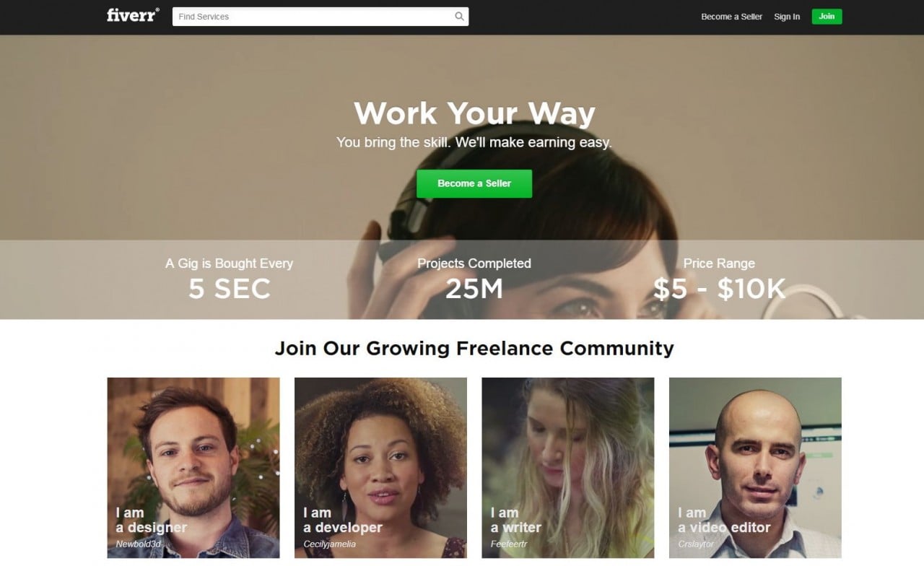The image size is (924, 566).
Task: Click the 25M Projects Completed statistic
Action: (x=474, y=289)
